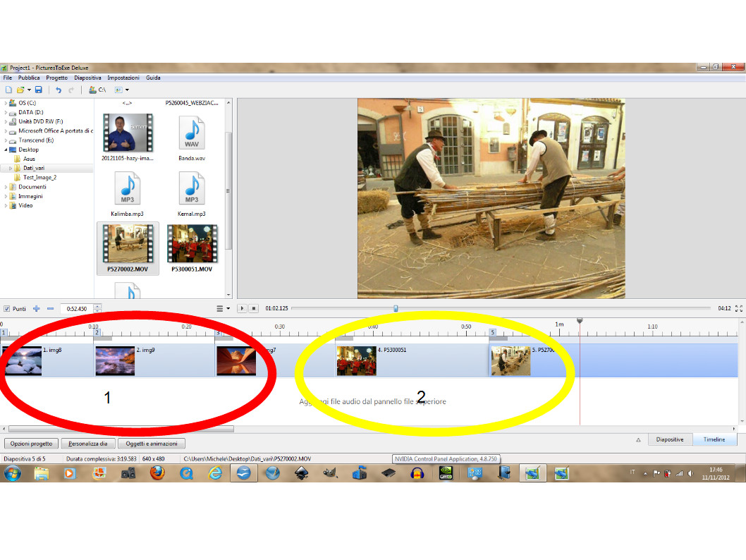Viewport: 746px width, 560px height.
Task: Click the New project icon
Action: (8, 90)
